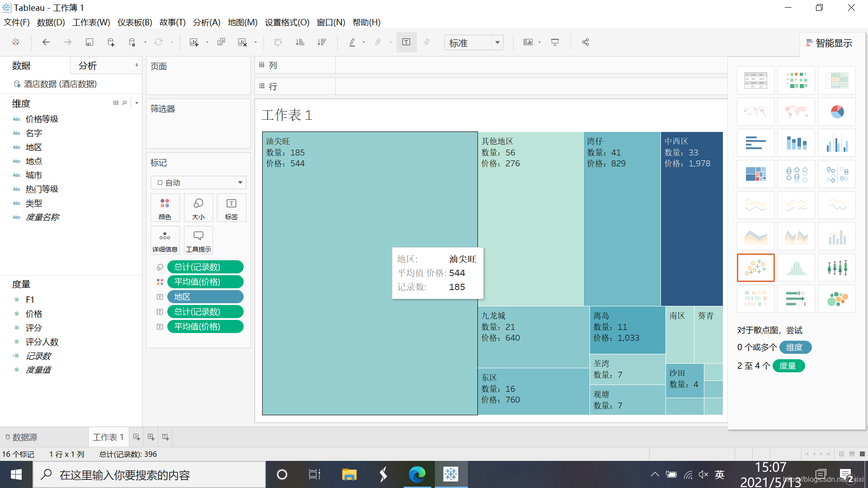Click the undo back arrow
This screenshot has width=868, height=488.
pyautogui.click(x=46, y=42)
